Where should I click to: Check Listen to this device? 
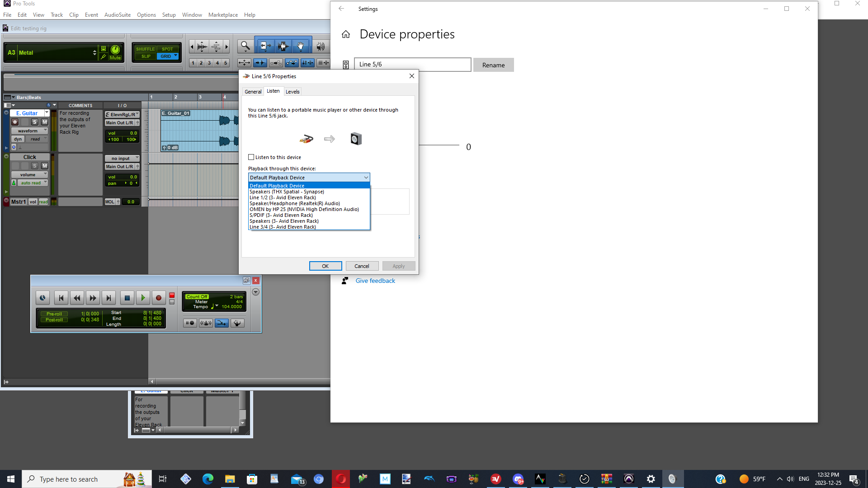pos(251,157)
